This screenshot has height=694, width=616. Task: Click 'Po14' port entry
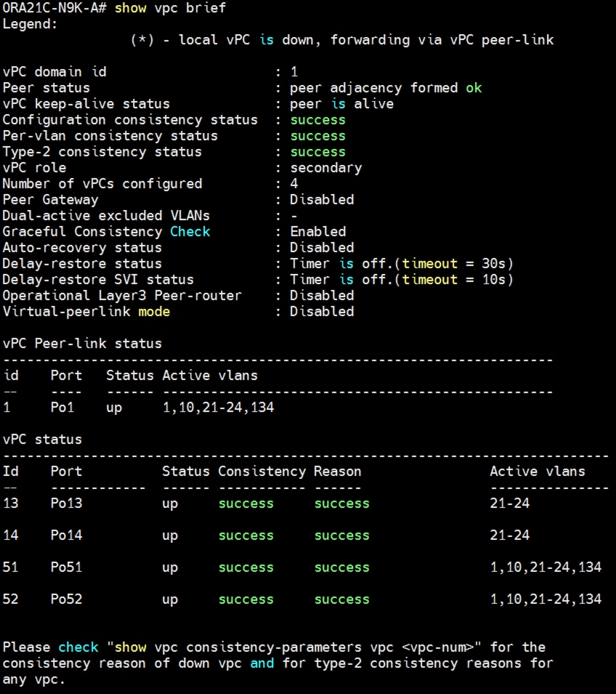[x=66, y=536]
